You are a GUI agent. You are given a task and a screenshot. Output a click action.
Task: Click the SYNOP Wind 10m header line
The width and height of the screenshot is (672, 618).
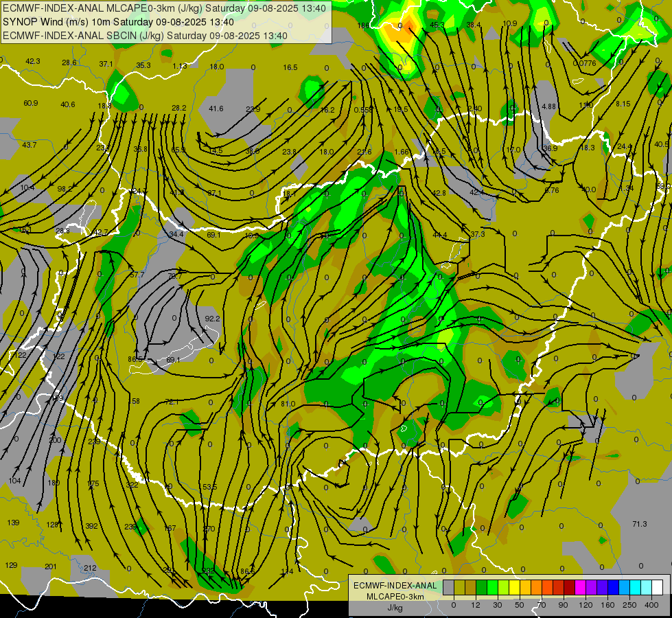tap(118, 22)
